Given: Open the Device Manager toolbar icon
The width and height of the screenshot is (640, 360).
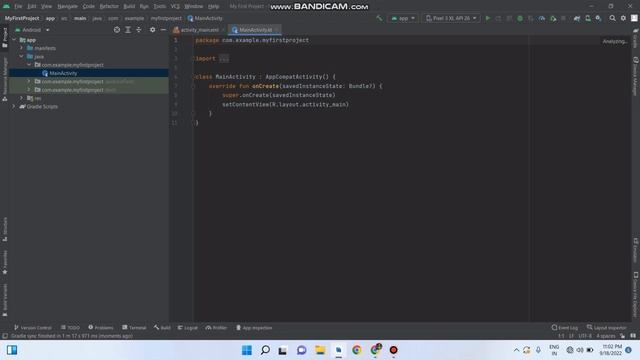Looking at the screenshot, I should pyautogui.click(x=588, y=18).
